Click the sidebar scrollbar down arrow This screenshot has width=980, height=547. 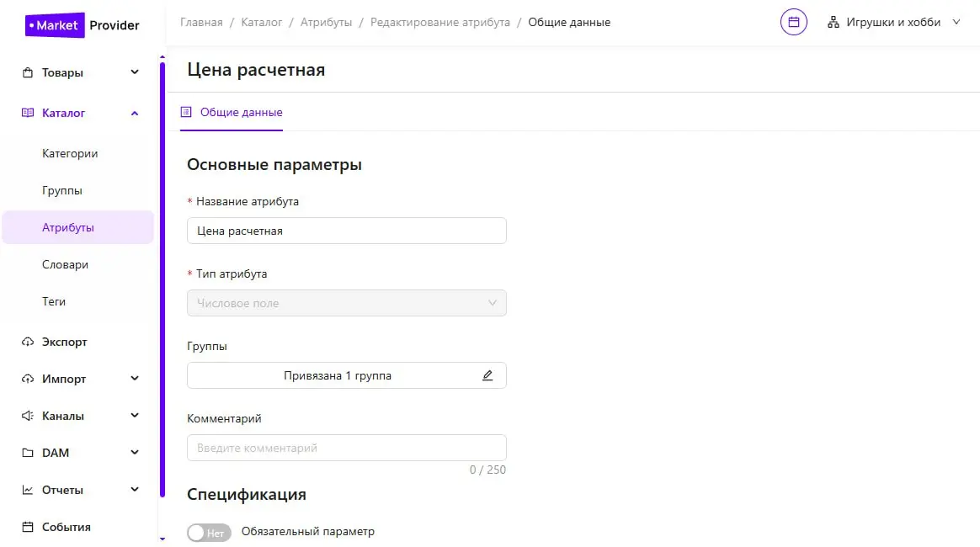point(162,539)
